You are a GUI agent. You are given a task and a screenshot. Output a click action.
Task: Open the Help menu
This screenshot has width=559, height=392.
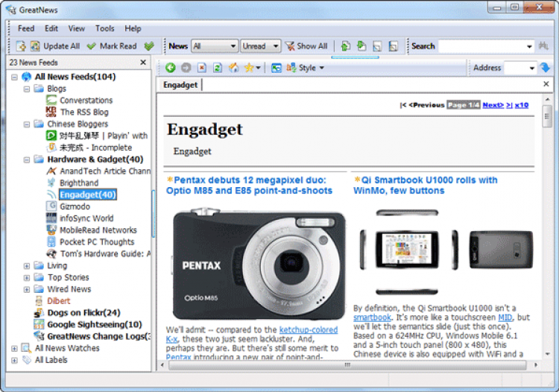click(x=133, y=28)
